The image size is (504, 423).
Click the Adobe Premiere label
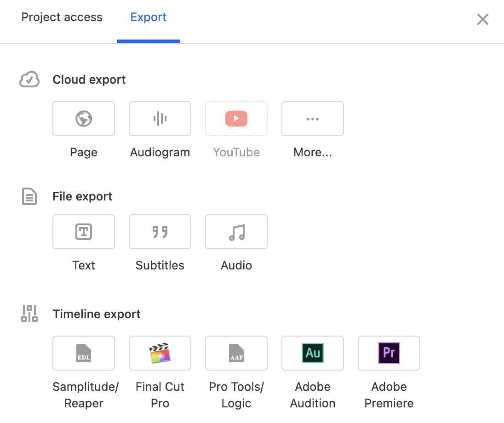[389, 395]
